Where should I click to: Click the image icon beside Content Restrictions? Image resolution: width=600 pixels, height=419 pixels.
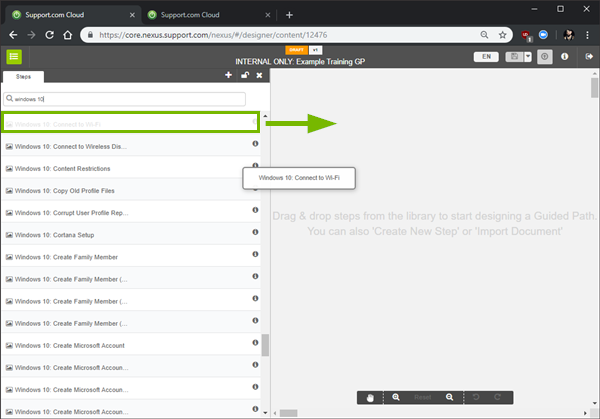[9, 169]
